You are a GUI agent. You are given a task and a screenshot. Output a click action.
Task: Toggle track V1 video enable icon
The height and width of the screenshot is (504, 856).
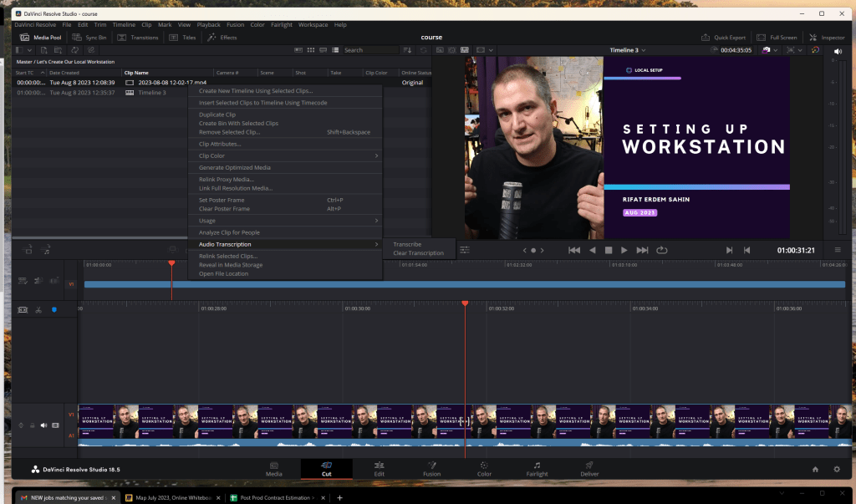pos(55,425)
